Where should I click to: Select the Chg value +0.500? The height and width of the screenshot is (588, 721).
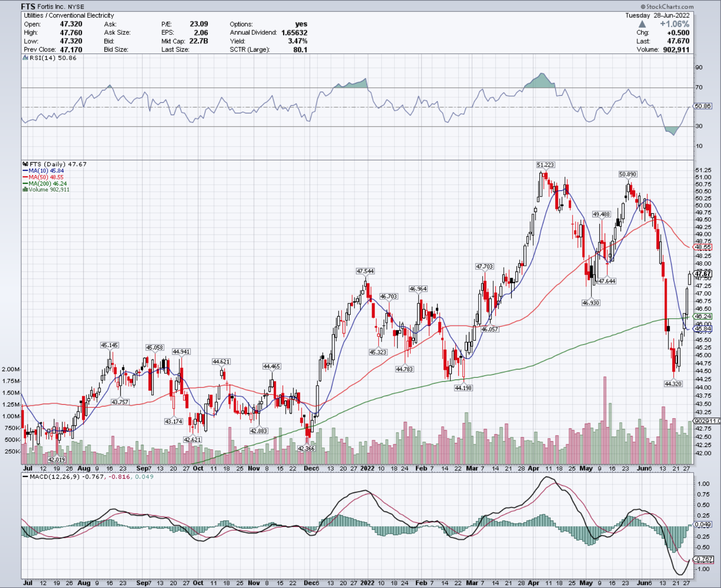pos(678,33)
